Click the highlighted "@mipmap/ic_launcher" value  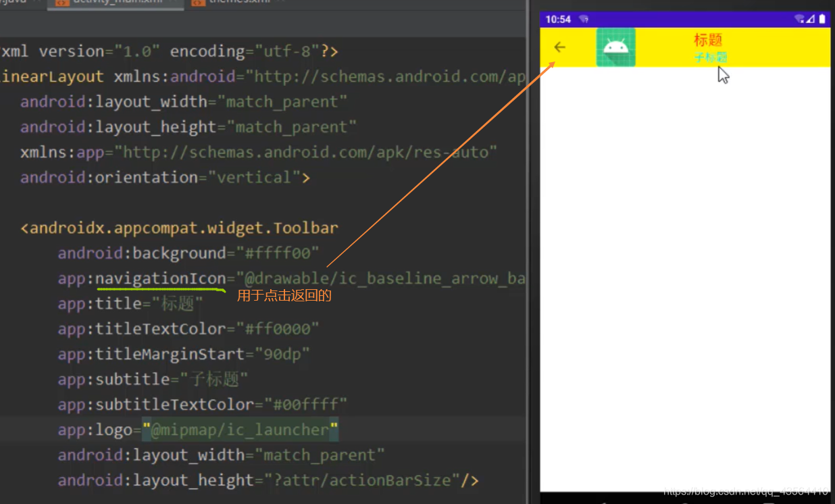tap(240, 430)
